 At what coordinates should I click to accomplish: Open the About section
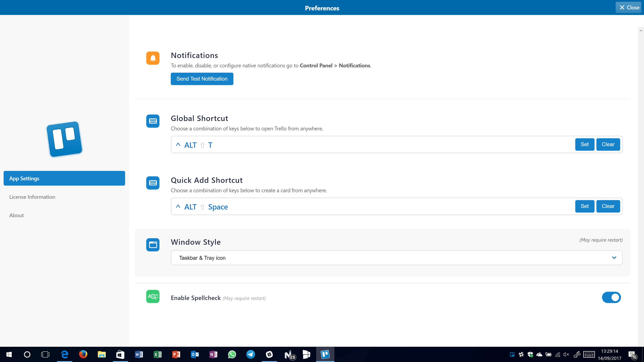pos(16,215)
